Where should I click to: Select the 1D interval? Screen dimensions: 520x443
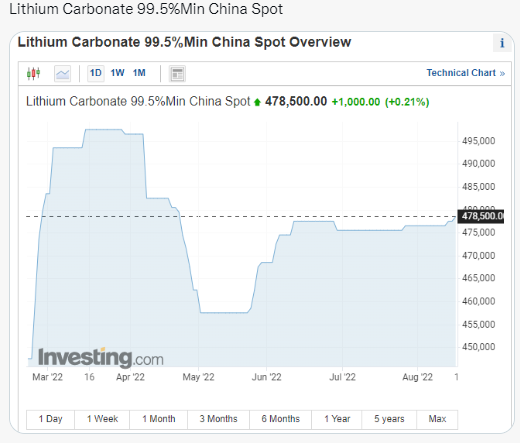pos(96,73)
